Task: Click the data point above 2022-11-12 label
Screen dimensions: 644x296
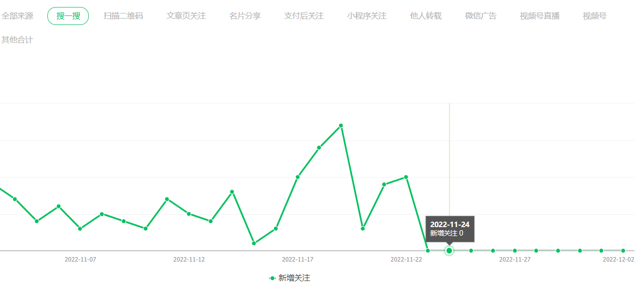Action: tap(189, 214)
